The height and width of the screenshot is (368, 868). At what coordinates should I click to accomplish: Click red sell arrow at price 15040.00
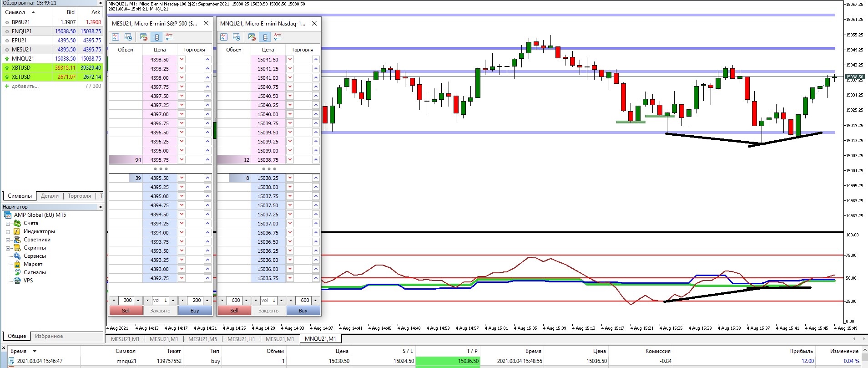point(290,114)
